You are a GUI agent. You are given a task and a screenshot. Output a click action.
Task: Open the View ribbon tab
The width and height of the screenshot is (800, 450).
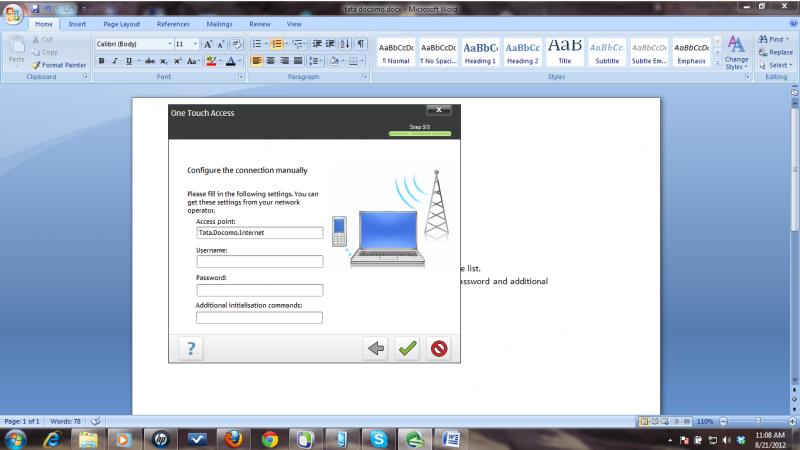point(294,24)
